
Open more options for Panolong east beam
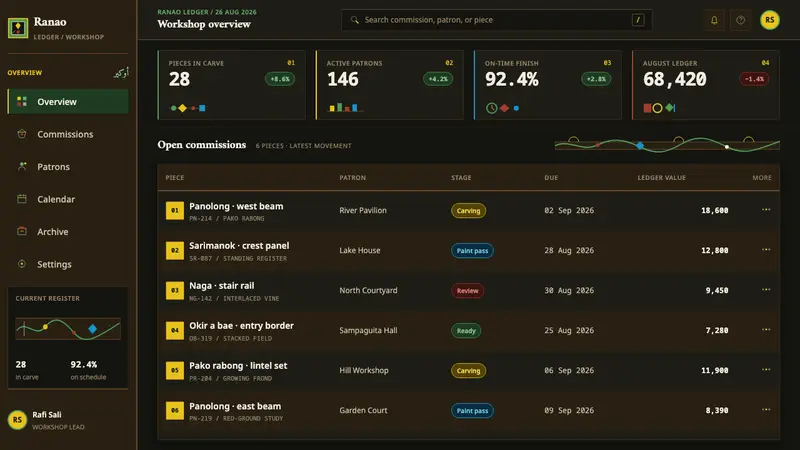[766, 409]
